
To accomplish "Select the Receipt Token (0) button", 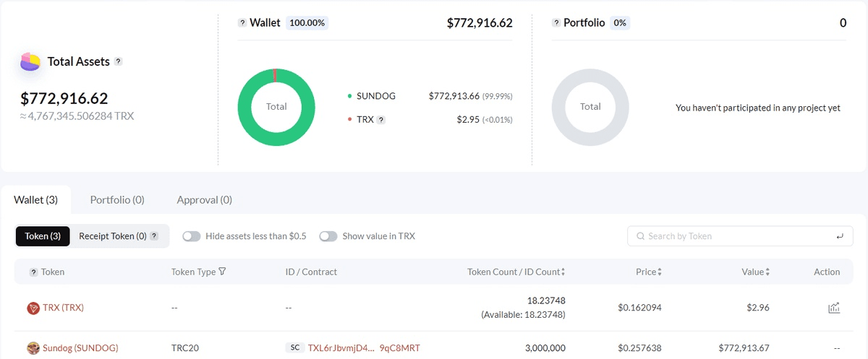I will (x=113, y=236).
